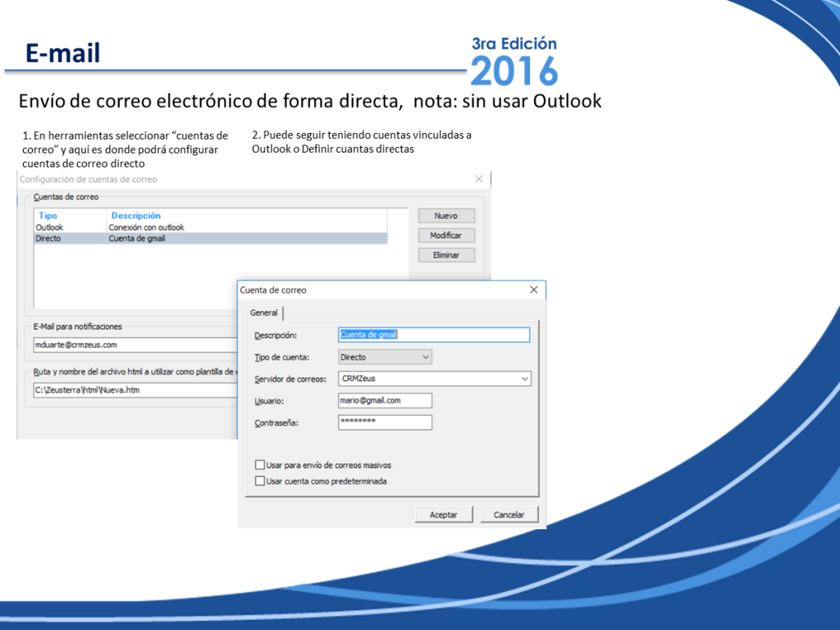Image resolution: width=840 pixels, height=630 pixels.
Task: Close the Cuenta de correo dialog
Action: click(533, 290)
